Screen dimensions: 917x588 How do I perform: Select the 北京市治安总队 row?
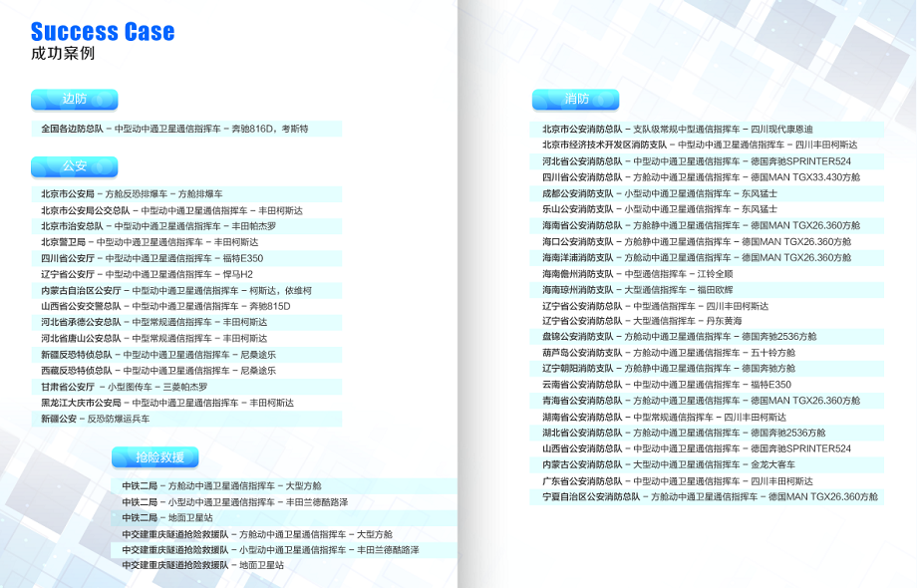[x=186, y=226]
